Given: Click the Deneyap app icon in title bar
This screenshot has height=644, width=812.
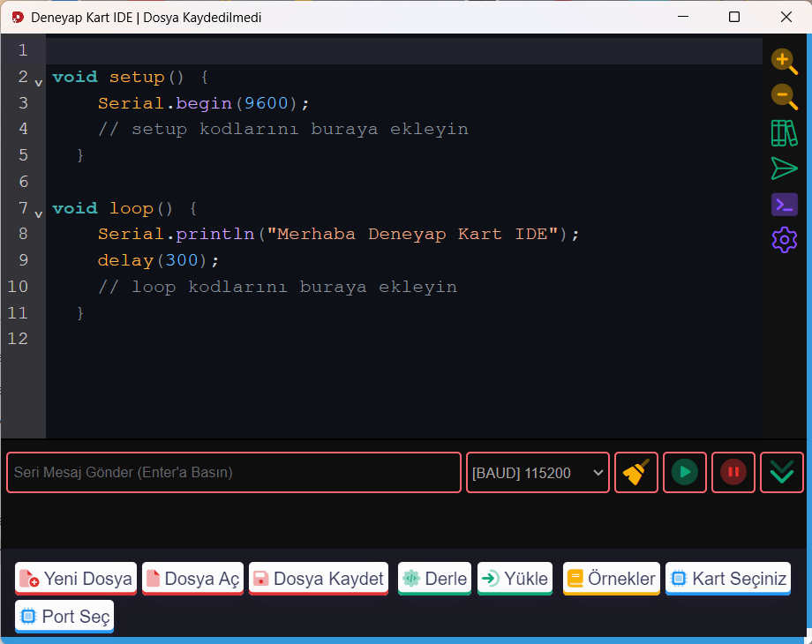Looking at the screenshot, I should point(18,17).
